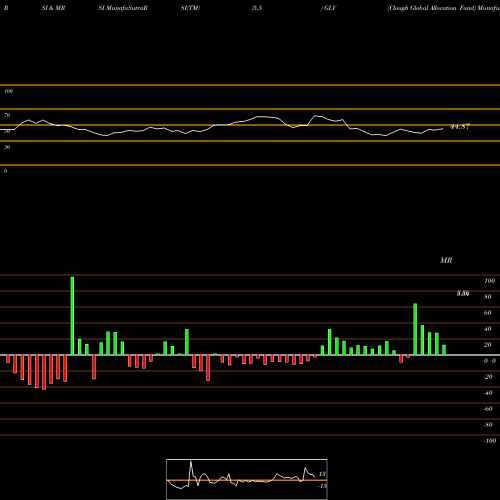The height and width of the screenshot is (500, 500).
Task: Click the '15' label in the mini chart
Action: (x=322, y=474)
